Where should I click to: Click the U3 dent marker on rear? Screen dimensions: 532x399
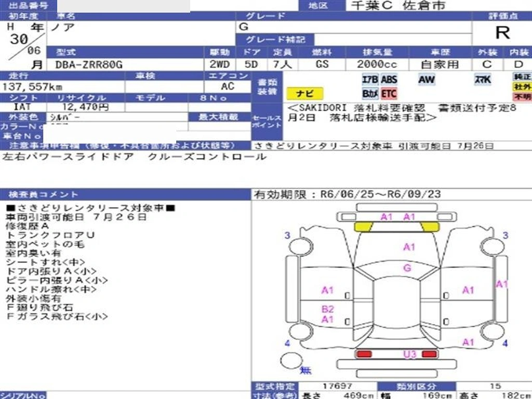point(410,354)
